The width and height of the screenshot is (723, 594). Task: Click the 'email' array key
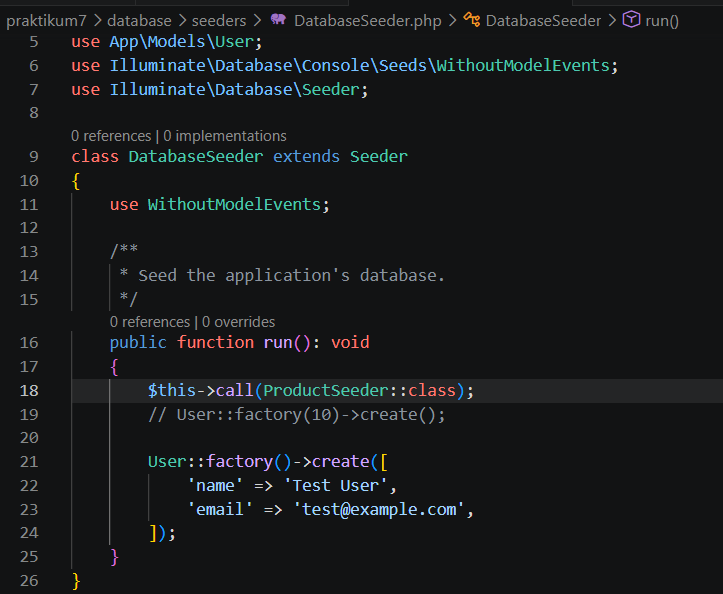click(x=219, y=510)
